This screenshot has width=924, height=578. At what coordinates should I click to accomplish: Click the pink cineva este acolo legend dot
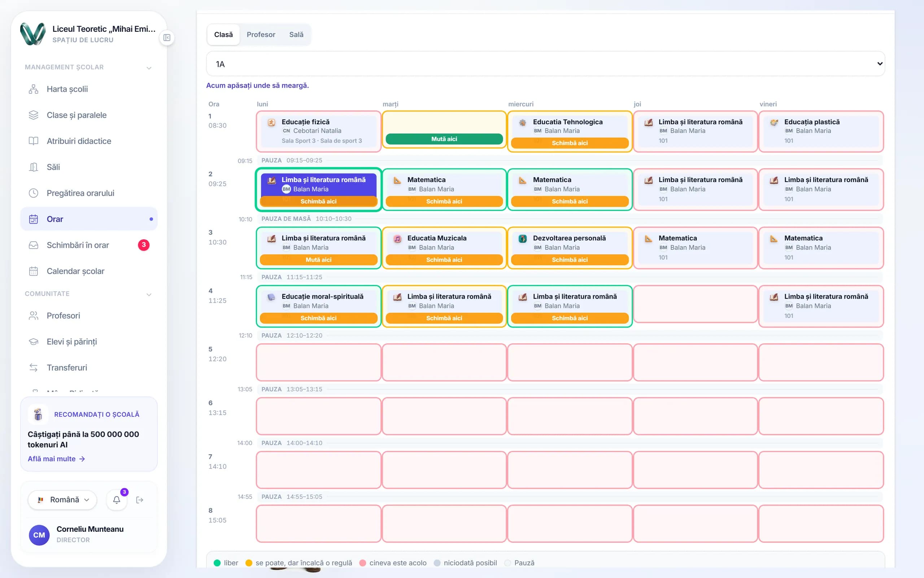point(363,563)
